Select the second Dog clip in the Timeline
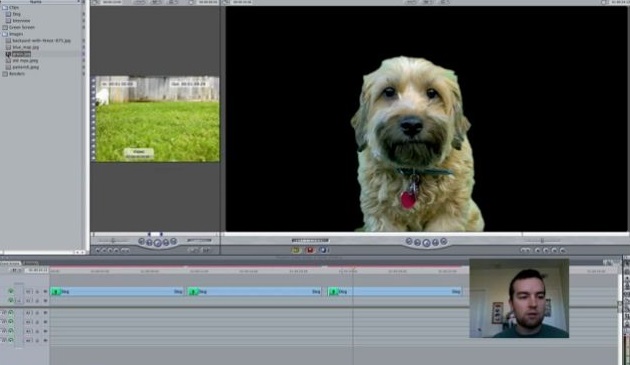The width and height of the screenshot is (630, 365). click(255, 292)
